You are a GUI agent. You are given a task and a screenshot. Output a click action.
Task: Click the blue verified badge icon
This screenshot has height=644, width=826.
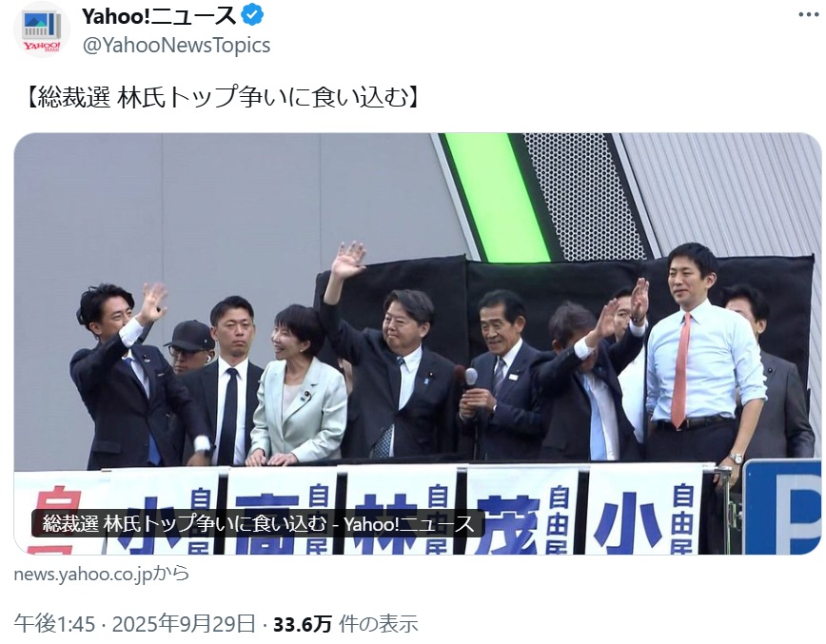click(252, 15)
